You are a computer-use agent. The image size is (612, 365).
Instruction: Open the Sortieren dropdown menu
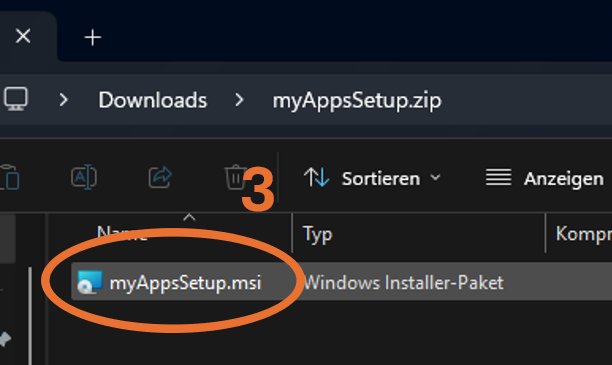pos(372,178)
